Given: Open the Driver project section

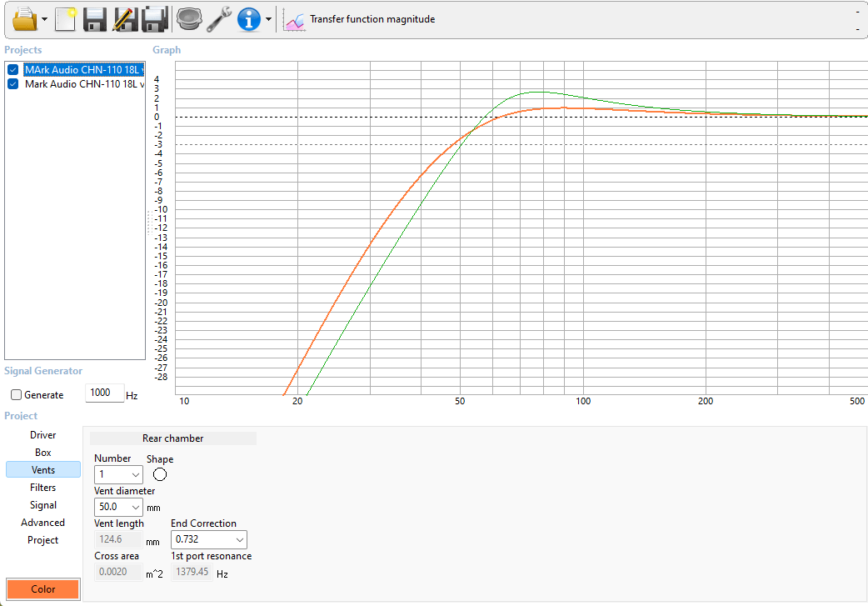Looking at the screenshot, I should tap(43, 435).
